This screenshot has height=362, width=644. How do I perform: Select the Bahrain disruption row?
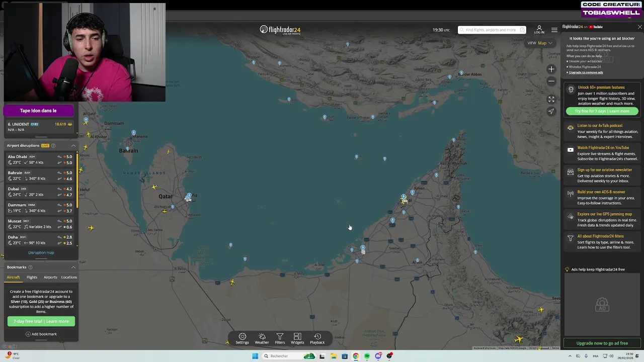click(x=40, y=175)
